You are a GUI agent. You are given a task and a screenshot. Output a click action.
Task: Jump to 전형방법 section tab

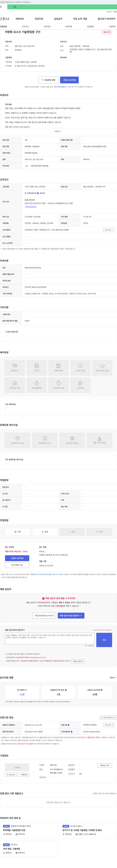[x=90, y=27]
